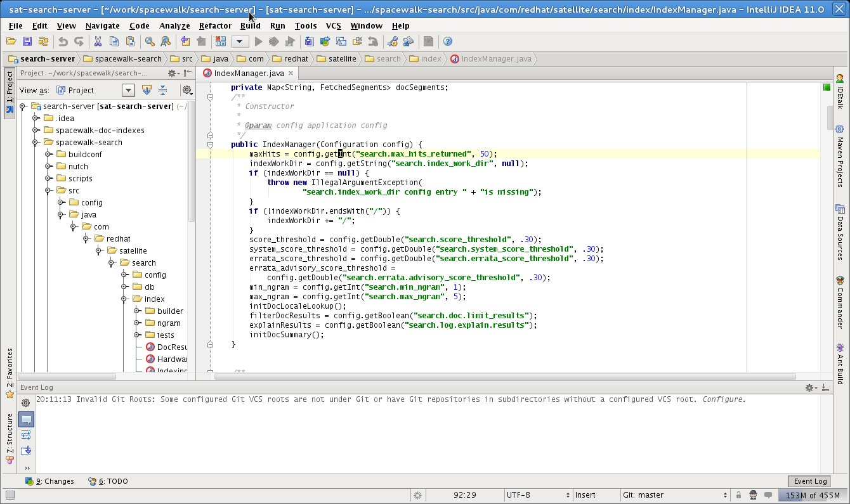Screen dimensions: 850x504
Task: Click the Scroll from Source icon
Action: click(x=147, y=90)
